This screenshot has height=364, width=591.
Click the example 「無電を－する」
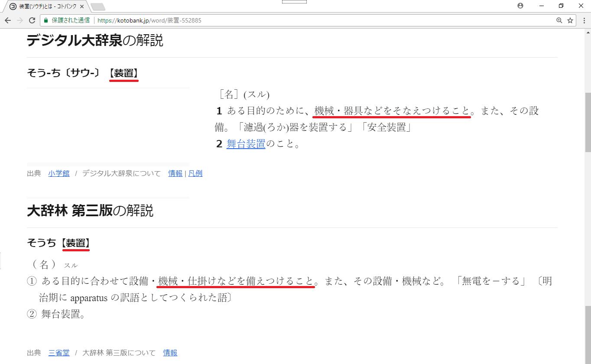coord(491,281)
